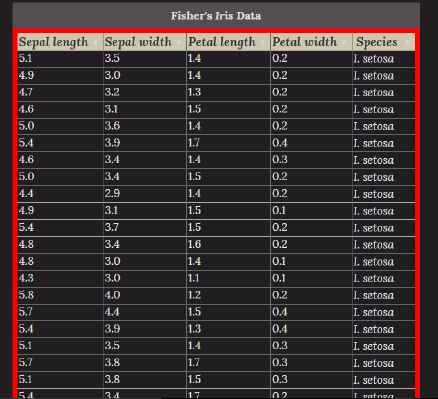The height and width of the screenshot is (399, 438).
Task: Select the sepal length cell 4.3
Action: click(60, 278)
